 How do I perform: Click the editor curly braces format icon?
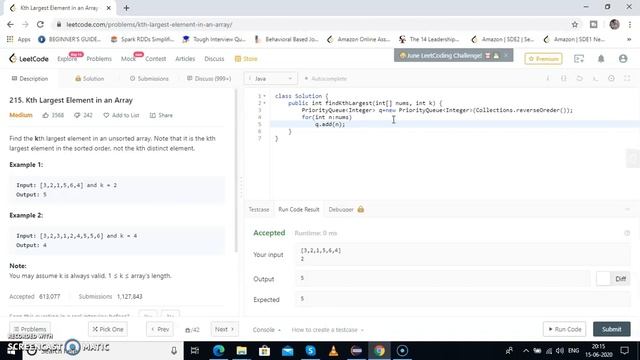coord(564,78)
